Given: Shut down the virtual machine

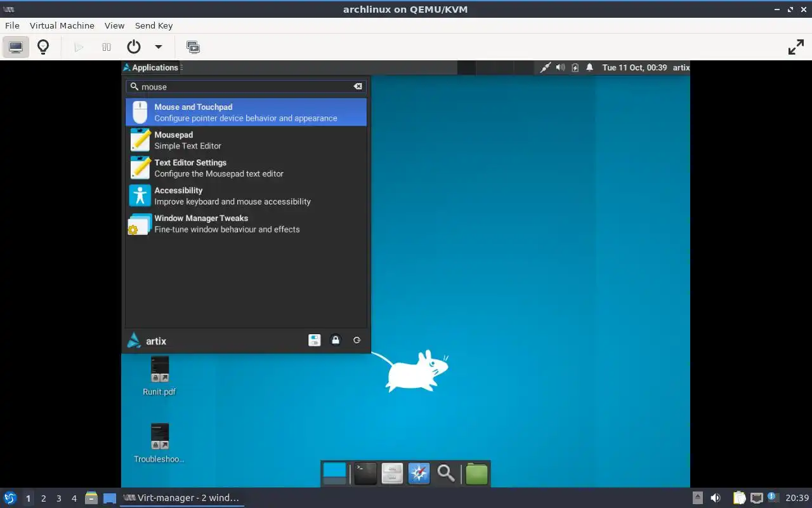Looking at the screenshot, I should [x=134, y=47].
